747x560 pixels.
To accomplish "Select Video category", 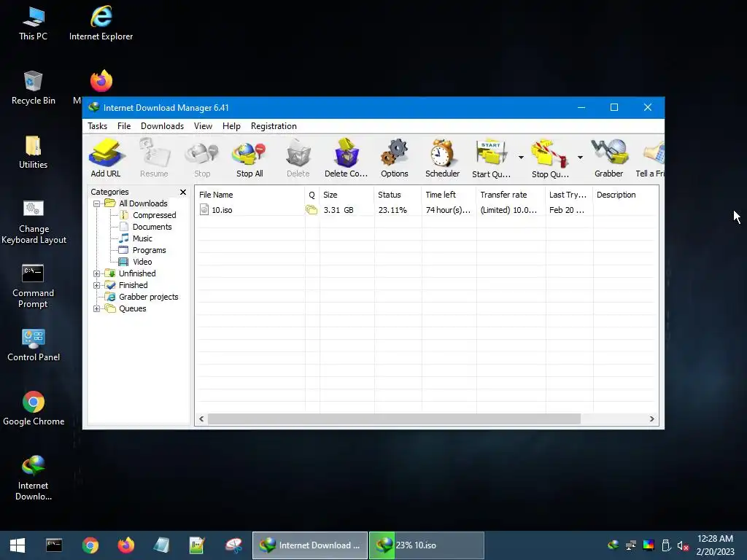I will tap(142, 262).
